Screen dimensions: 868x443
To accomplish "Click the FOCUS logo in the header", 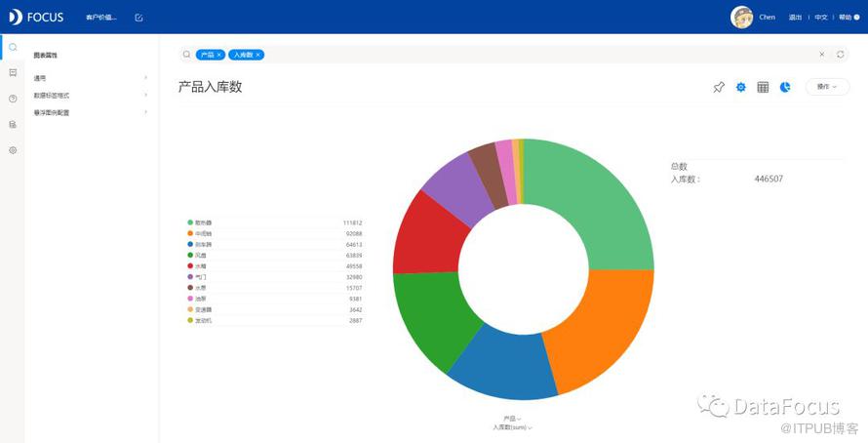I will point(36,18).
